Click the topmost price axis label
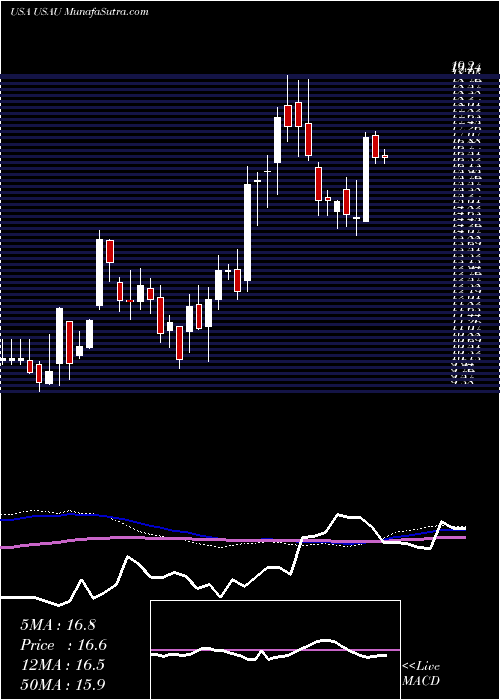Image resolution: width=500 pixels, height=700 pixels. click(x=467, y=68)
